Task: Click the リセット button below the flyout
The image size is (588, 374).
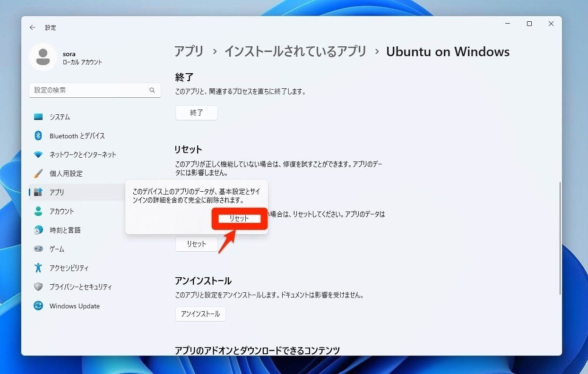Action: (x=197, y=244)
